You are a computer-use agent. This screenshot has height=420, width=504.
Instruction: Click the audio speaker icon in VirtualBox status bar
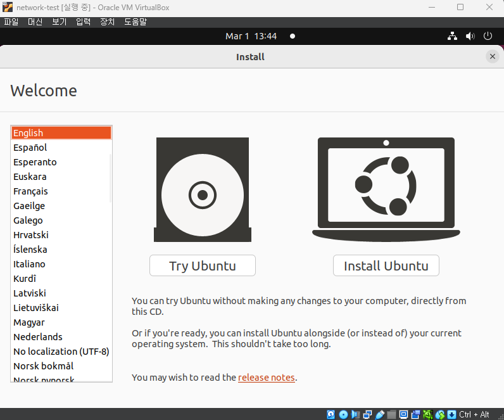click(355, 414)
